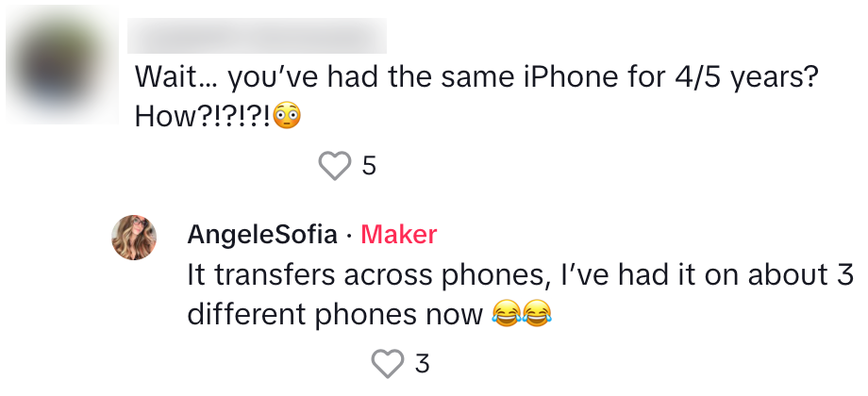This screenshot has width=868, height=396.
Task: Open the AngeleSofia username link
Action: (261, 234)
